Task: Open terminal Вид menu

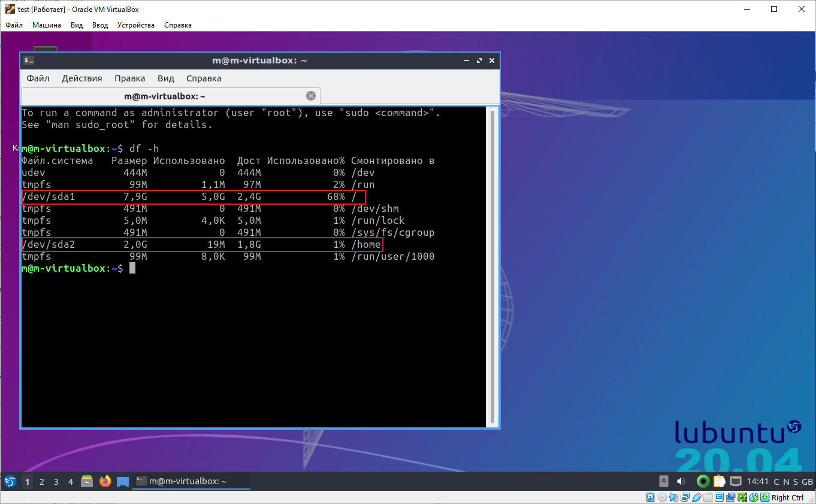Action: tap(166, 78)
